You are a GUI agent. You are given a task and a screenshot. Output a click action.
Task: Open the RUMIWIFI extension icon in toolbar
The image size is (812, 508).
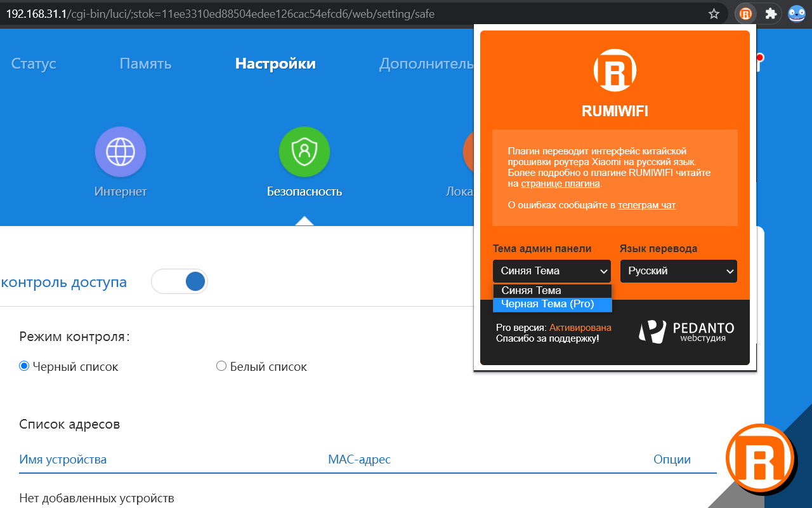pos(746,13)
